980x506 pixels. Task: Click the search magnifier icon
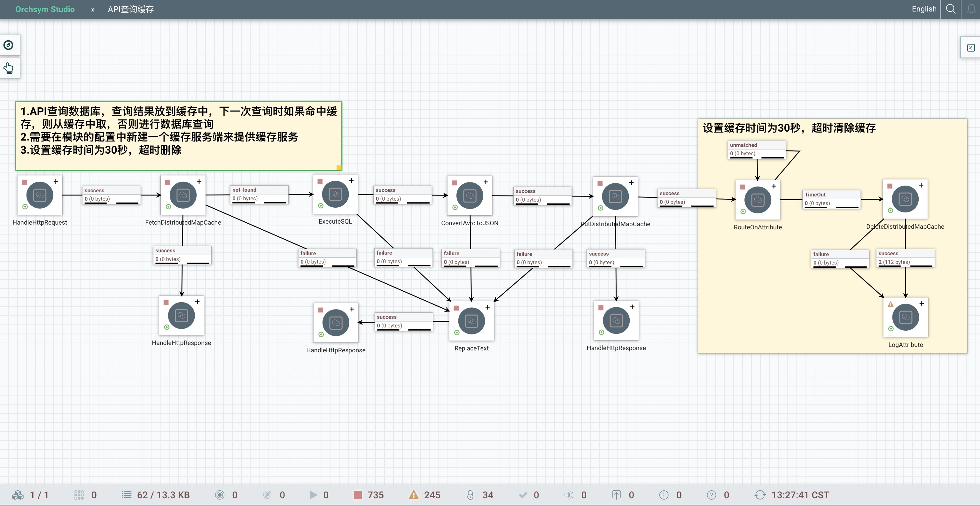[950, 9]
